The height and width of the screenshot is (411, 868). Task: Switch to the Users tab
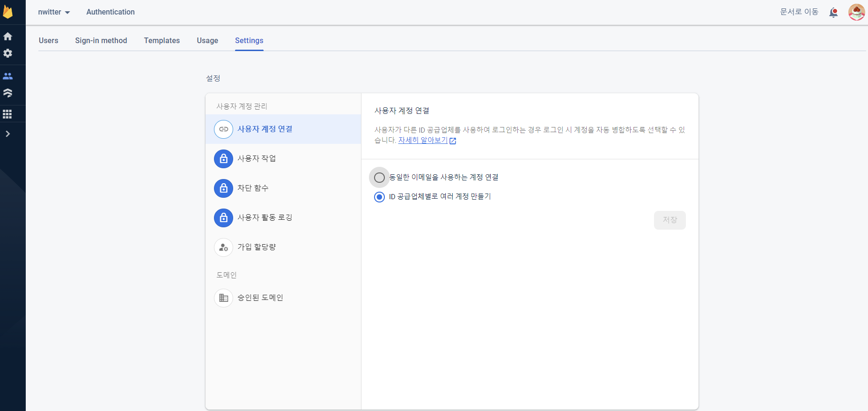[49, 40]
